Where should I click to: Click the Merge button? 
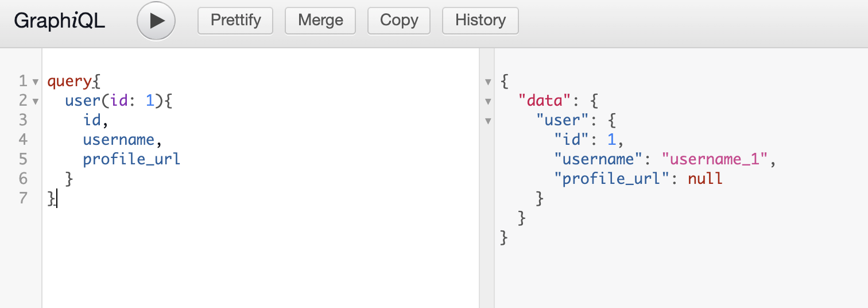[x=320, y=21]
